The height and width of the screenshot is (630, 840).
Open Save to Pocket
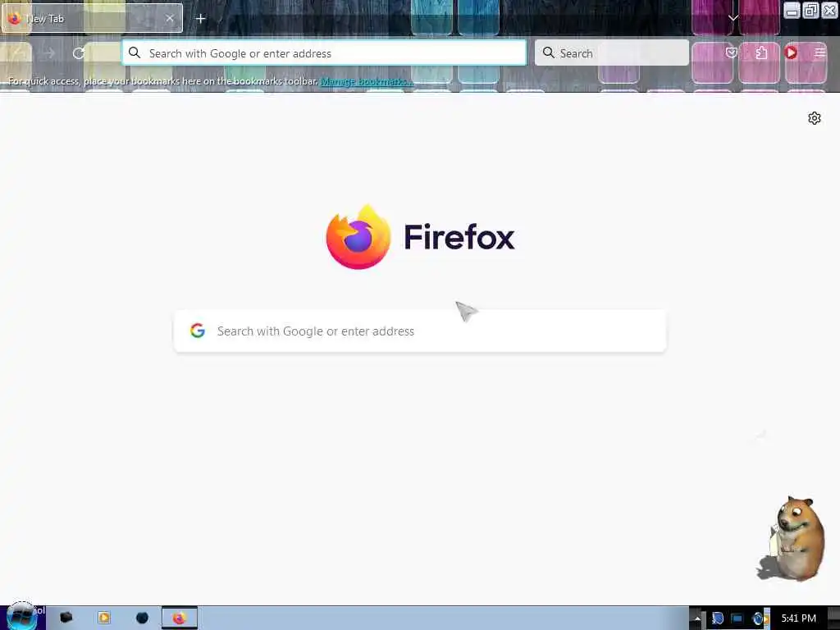731,52
